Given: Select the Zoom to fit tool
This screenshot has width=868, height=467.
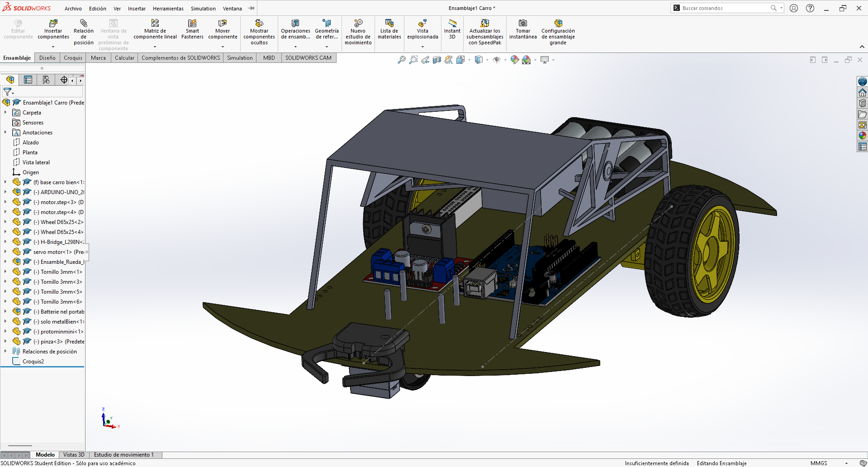Looking at the screenshot, I should pyautogui.click(x=402, y=59).
